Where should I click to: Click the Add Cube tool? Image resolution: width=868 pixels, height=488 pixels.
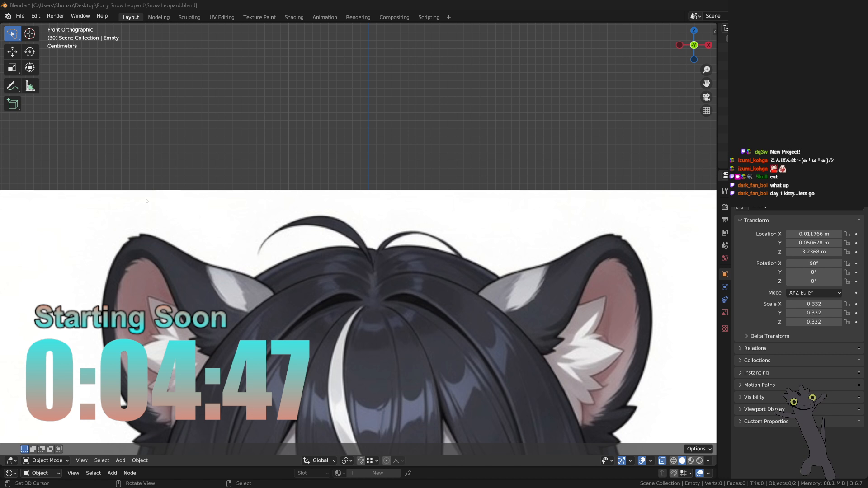point(12,104)
